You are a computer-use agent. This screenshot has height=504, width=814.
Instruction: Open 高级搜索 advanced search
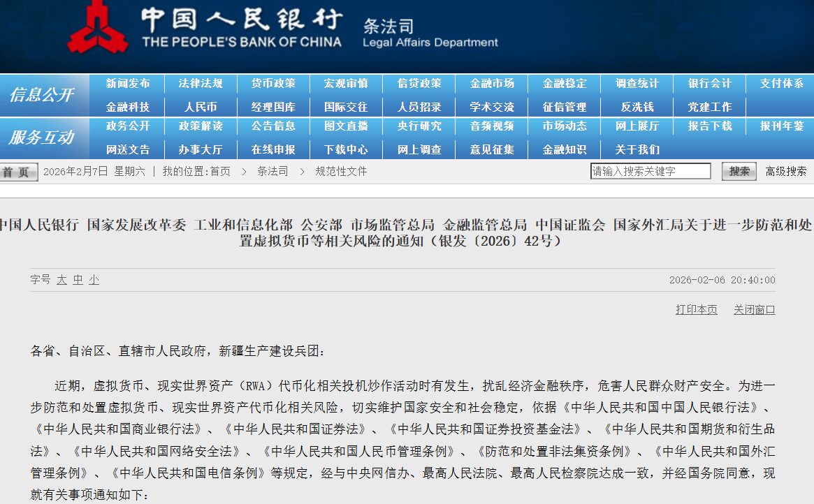coord(785,171)
